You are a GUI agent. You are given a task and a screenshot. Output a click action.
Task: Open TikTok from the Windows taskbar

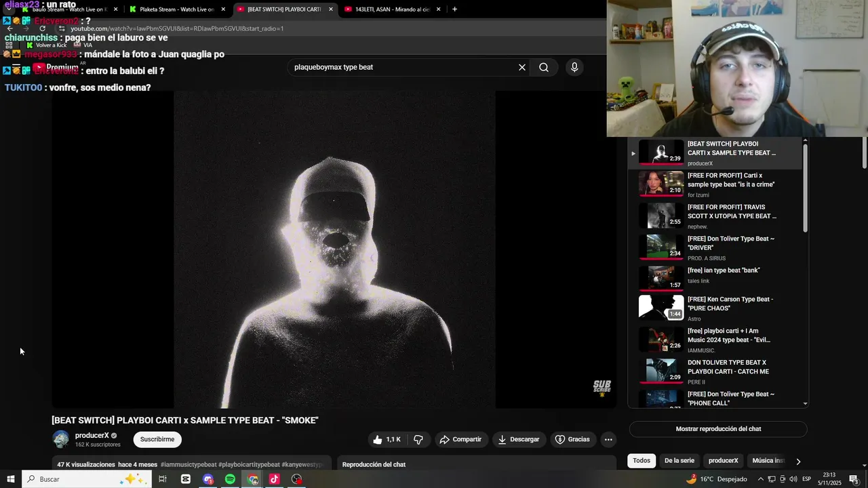[x=275, y=479]
